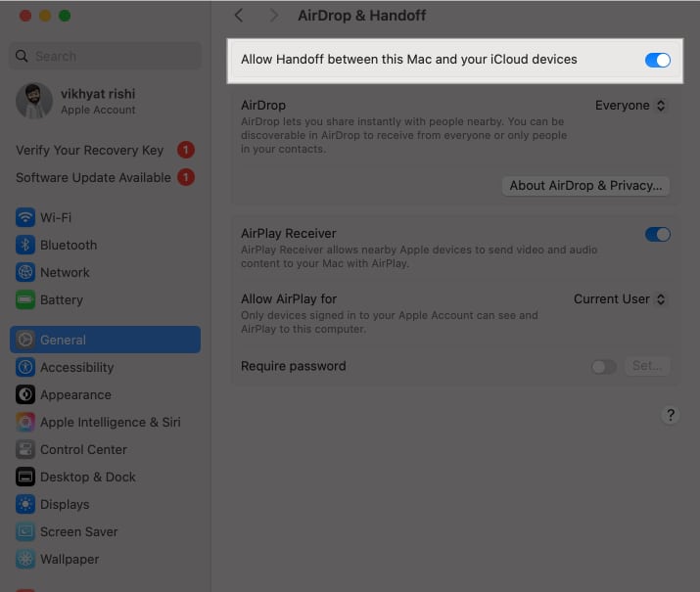The width and height of the screenshot is (700, 592).
Task: Click into the Search field
Action: click(105, 56)
